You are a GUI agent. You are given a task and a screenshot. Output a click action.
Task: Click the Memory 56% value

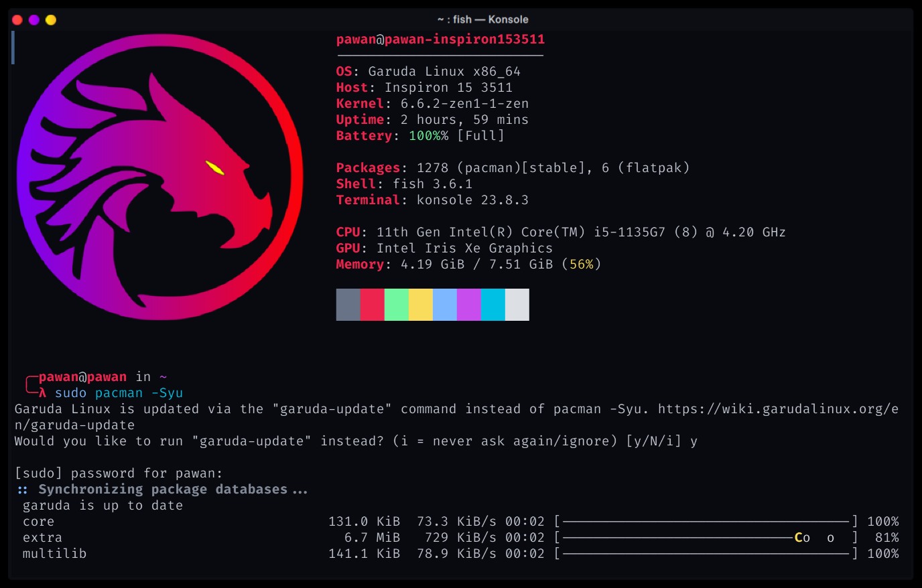(x=582, y=265)
